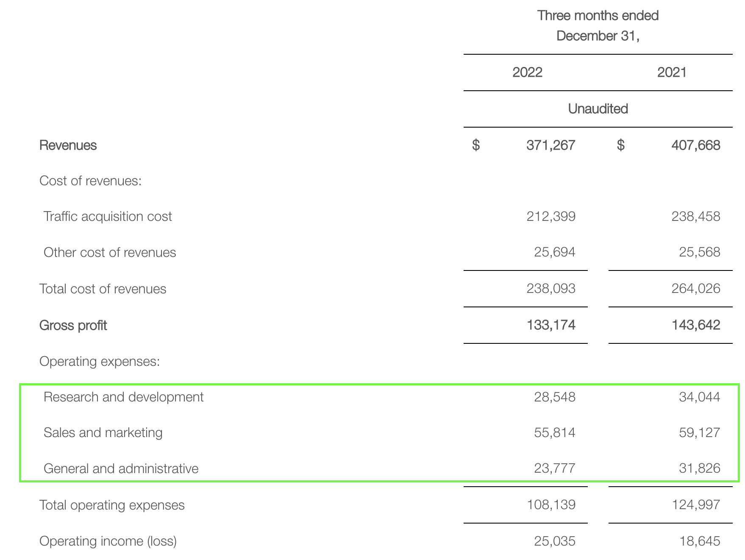This screenshot has height=560, width=745.
Task: Click the 'General and administrative' label
Action: [121, 469]
